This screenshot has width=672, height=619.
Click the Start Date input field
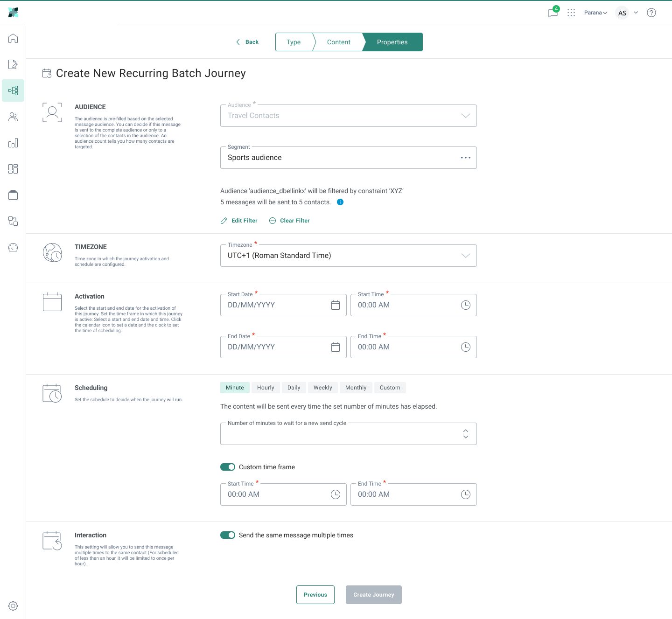(283, 305)
